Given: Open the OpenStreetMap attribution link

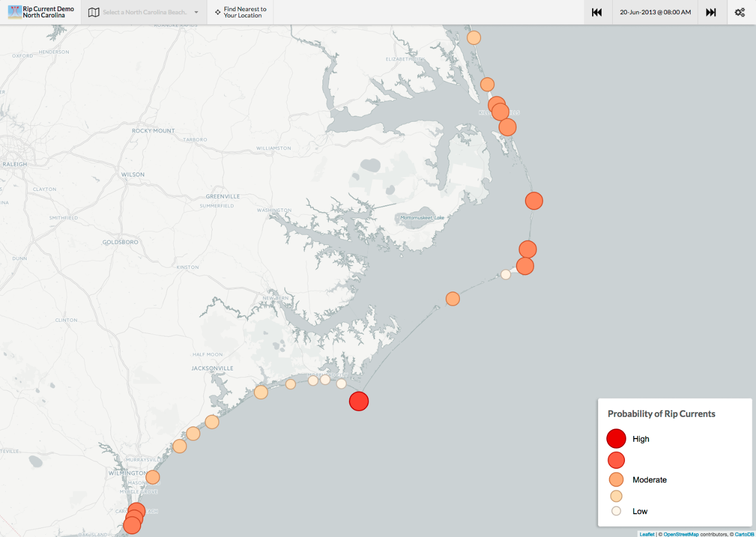Looking at the screenshot, I should pos(681,534).
